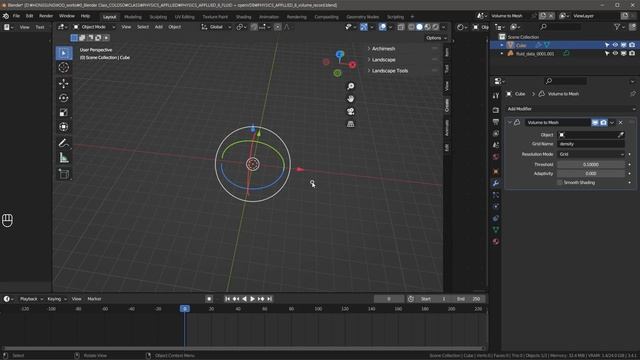Viewport: 640px width, 360px height.
Task: Toggle viewport overlays button
Action: [x=382, y=27]
